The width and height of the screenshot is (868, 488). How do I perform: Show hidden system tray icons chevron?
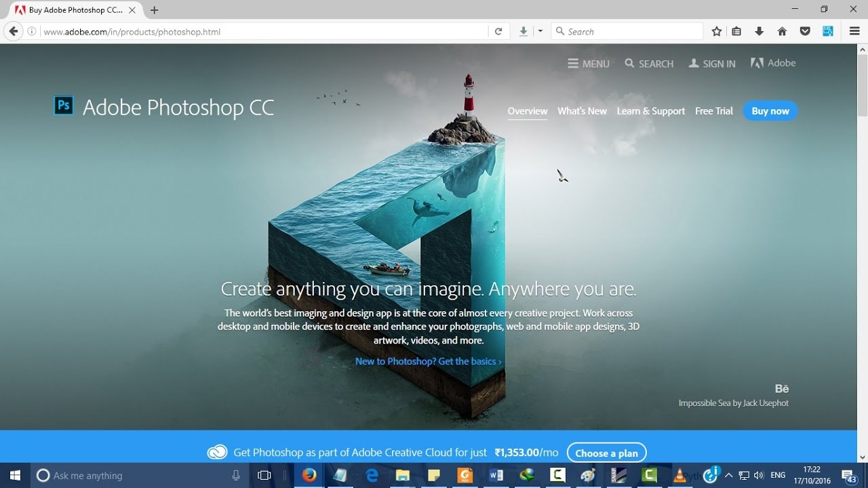729,475
